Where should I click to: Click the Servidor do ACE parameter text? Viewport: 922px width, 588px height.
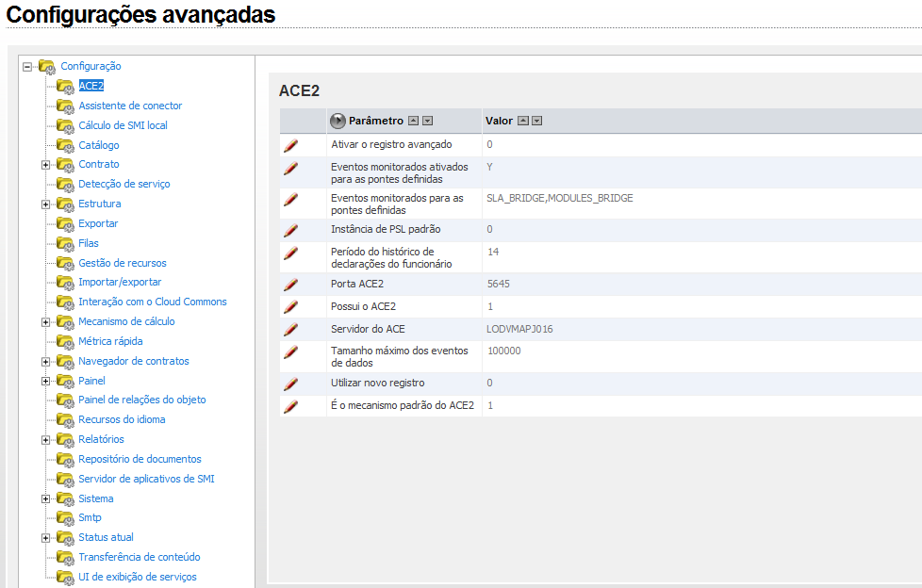(368, 329)
